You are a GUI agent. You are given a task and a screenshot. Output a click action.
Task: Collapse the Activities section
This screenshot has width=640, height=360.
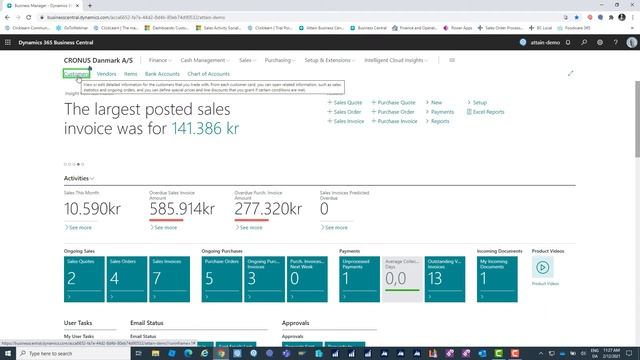pos(79,178)
